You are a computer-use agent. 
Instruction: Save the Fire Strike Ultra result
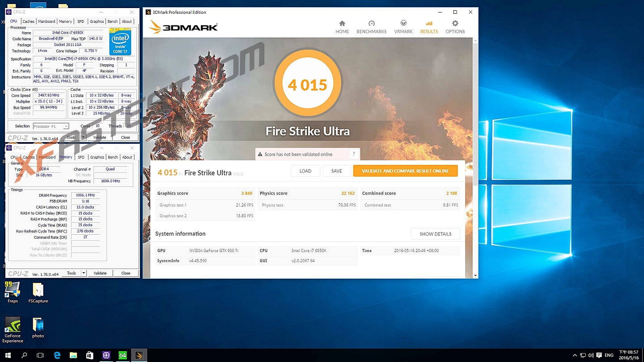pyautogui.click(x=336, y=171)
